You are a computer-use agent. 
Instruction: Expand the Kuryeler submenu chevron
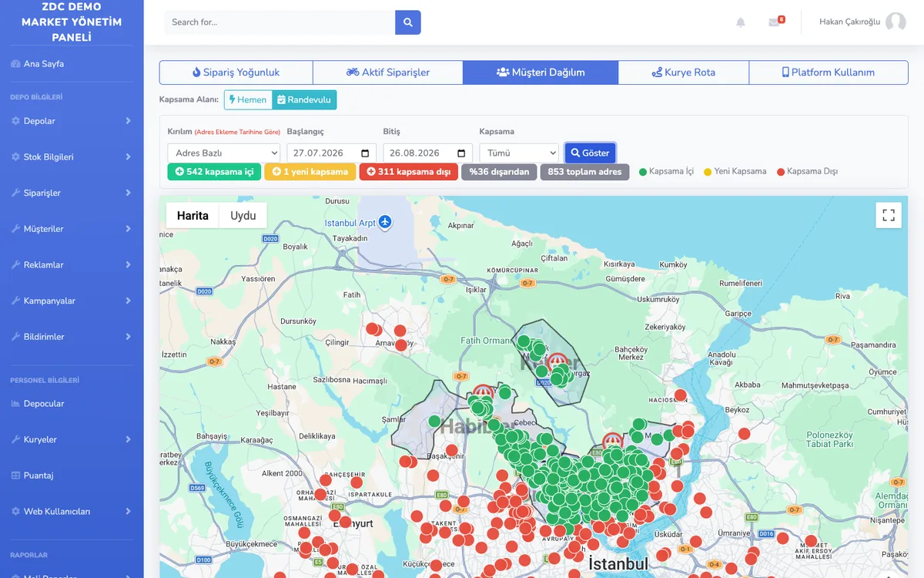point(128,439)
